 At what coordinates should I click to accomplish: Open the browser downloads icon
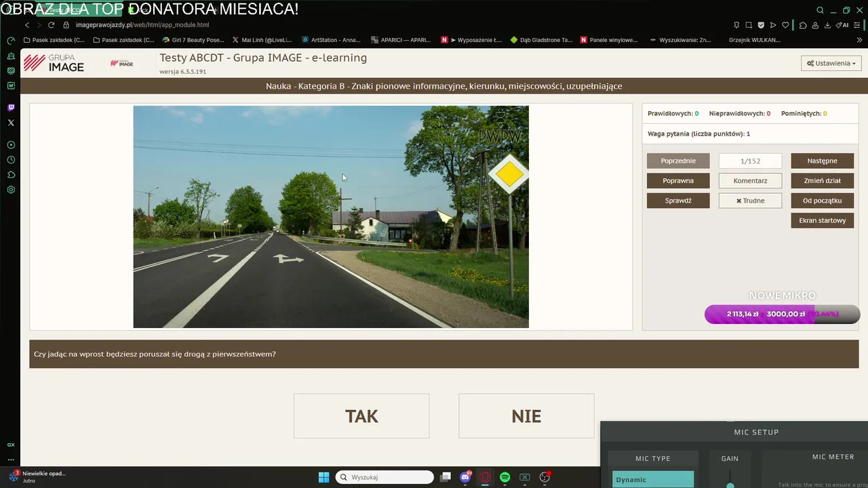[827, 25]
